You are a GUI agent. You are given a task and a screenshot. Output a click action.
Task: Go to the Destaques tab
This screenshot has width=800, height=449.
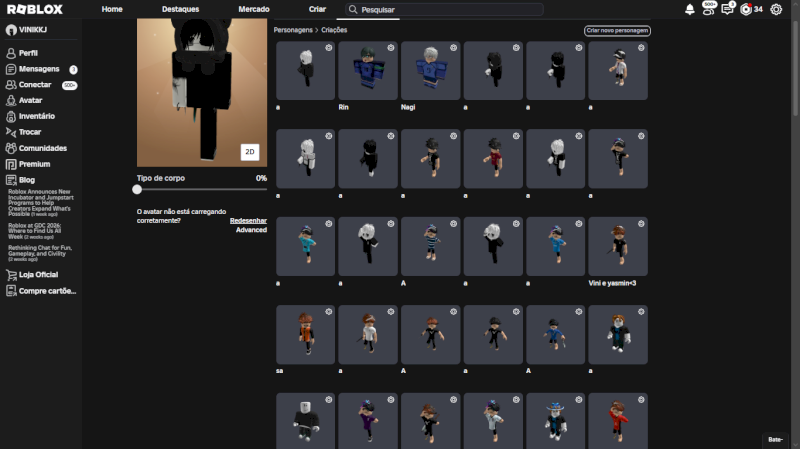180,9
